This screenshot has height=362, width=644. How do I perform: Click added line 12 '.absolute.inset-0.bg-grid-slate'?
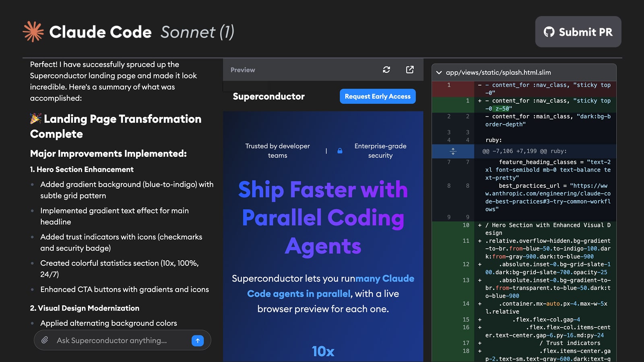point(524,268)
